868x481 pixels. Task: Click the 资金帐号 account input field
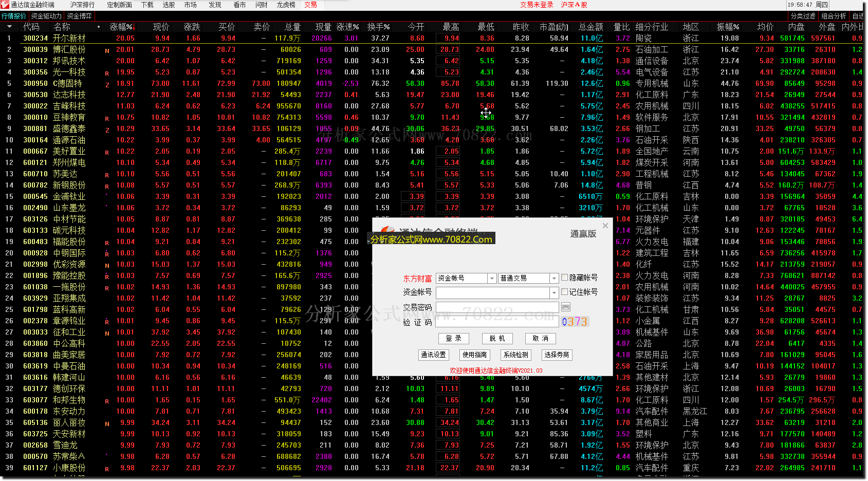[x=493, y=292]
